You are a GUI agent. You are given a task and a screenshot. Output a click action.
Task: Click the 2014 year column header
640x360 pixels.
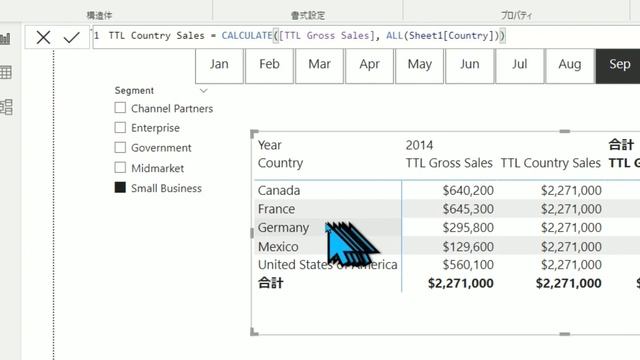pos(419,145)
